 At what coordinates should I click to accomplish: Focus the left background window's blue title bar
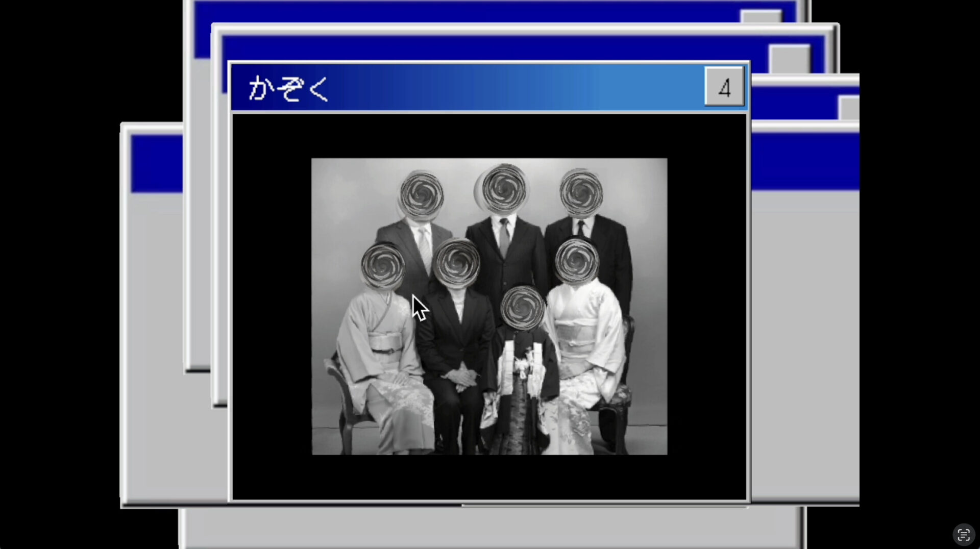[156, 163]
